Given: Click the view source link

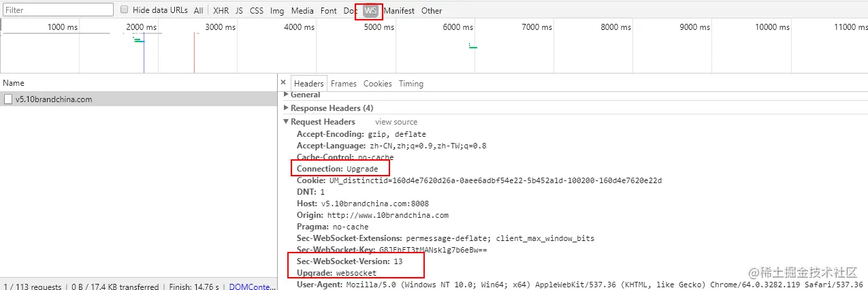Looking at the screenshot, I should 396,122.
